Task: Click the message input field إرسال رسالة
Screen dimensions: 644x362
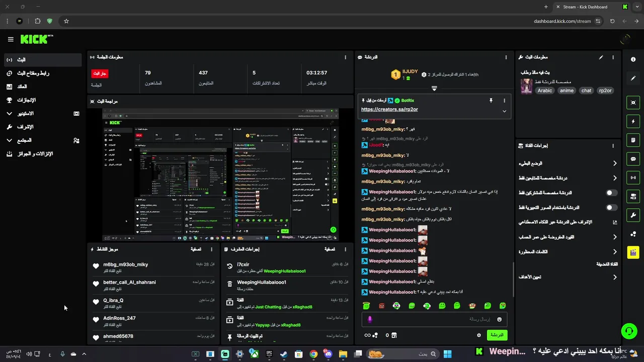Action: point(434,319)
